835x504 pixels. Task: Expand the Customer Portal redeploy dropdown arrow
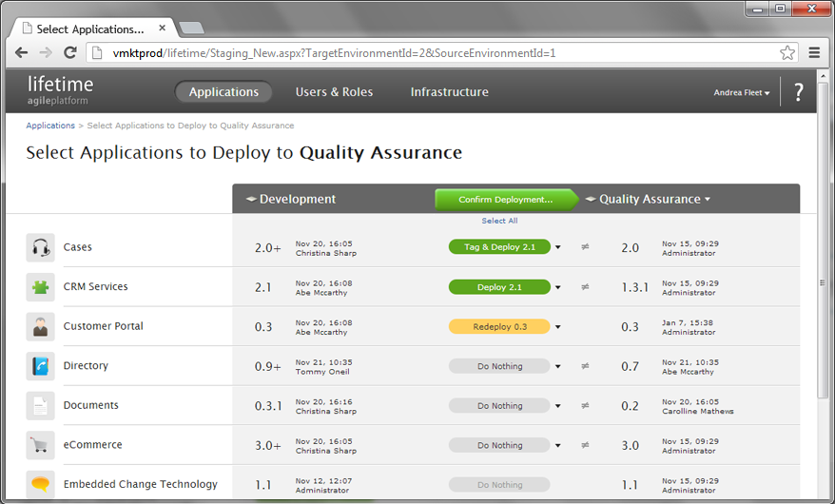coord(558,327)
